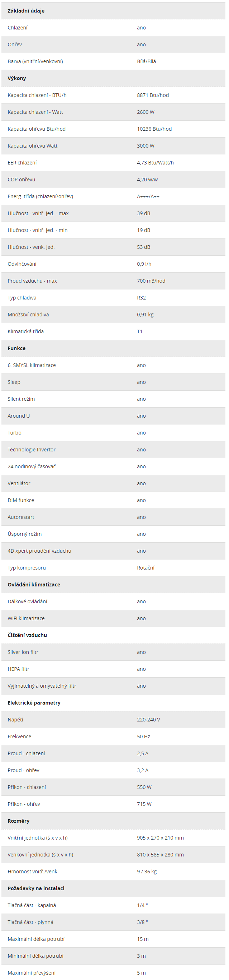Select the Napětí 220-240 V value

coord(148,719)
